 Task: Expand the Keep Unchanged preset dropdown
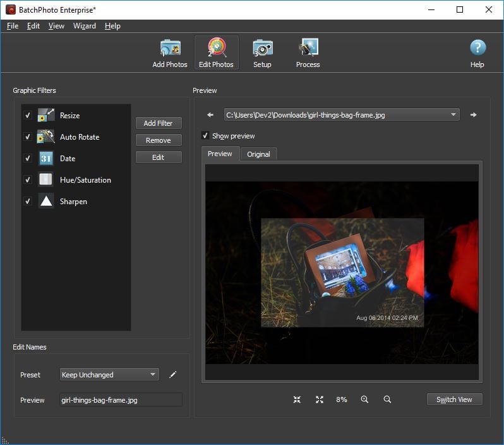tap(153, 375)
